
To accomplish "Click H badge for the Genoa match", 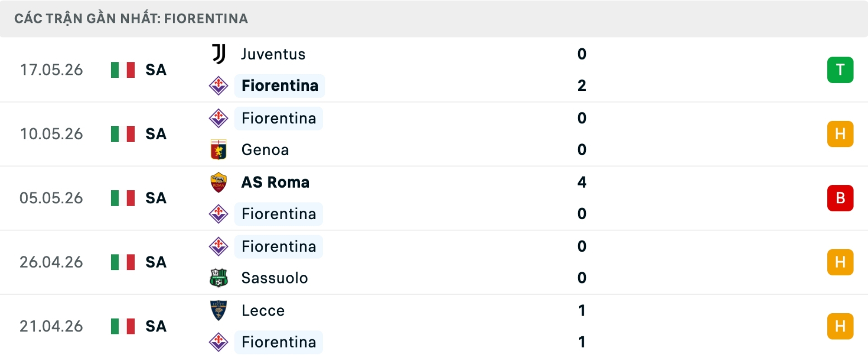I will point(840,134).
